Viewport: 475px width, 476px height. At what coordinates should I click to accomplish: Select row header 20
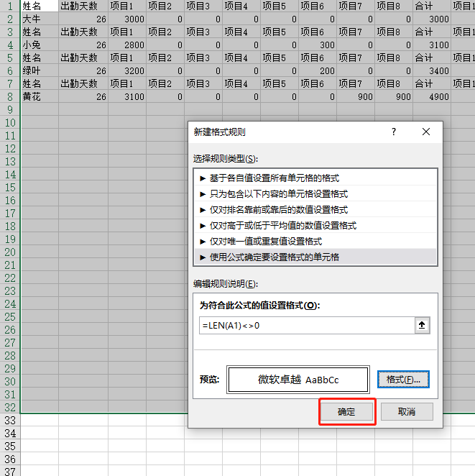click(10, 252)
